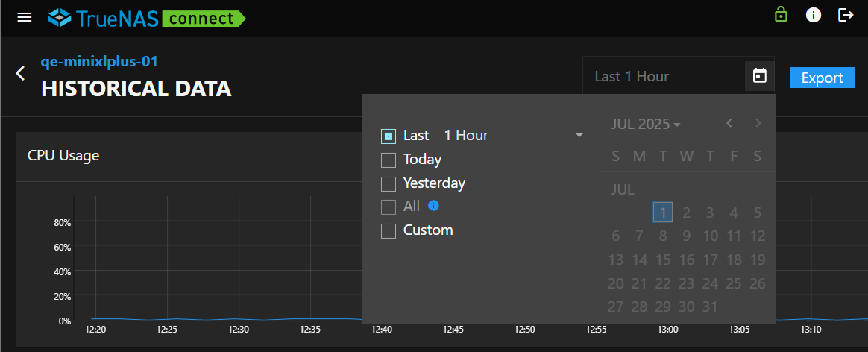Click the logout icon
This screenshot has height=352, width=868.
[x=846, y=15]
